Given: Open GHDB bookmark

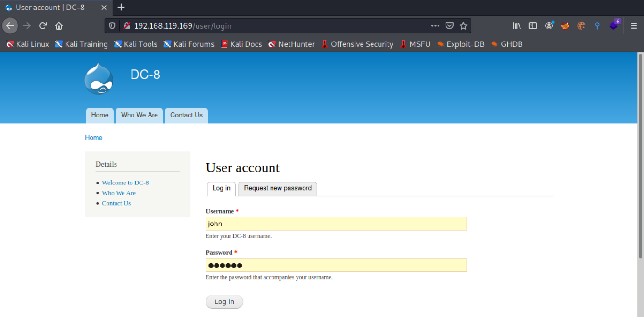Looking at the screenshot, I should pos(507,44).
